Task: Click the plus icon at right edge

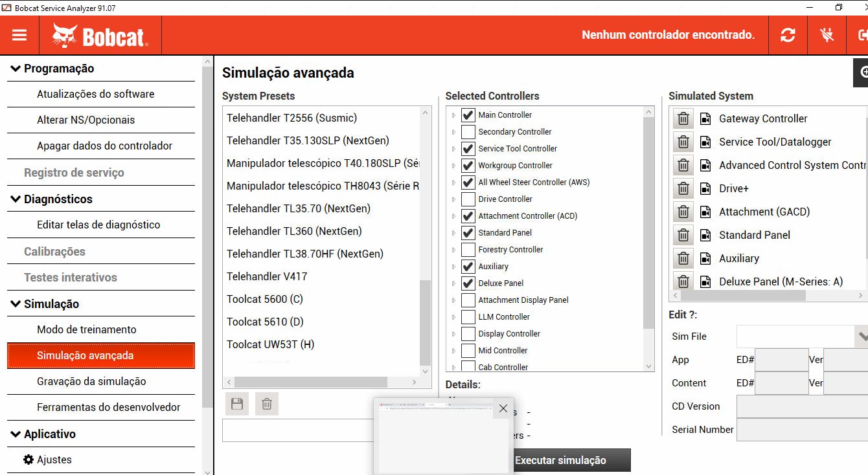Action: point(862,72)
